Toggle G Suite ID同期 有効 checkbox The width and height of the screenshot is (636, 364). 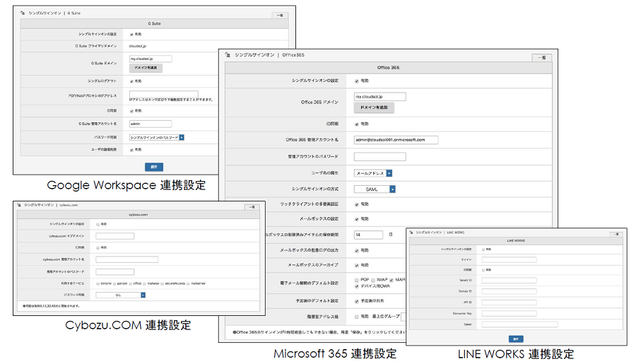pos(131,111)
